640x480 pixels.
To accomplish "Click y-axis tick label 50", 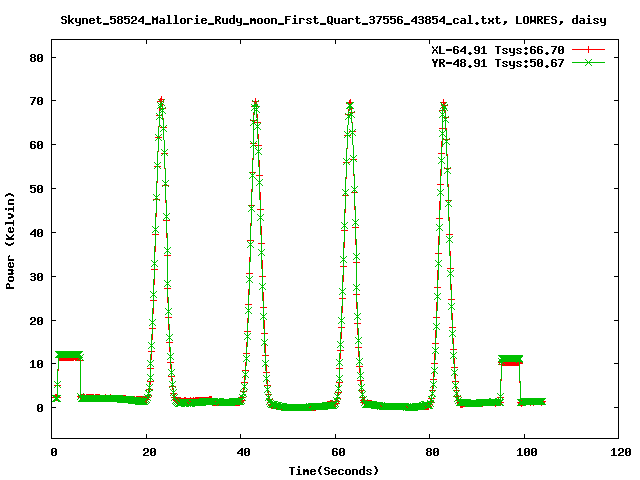I will point(36,189).
